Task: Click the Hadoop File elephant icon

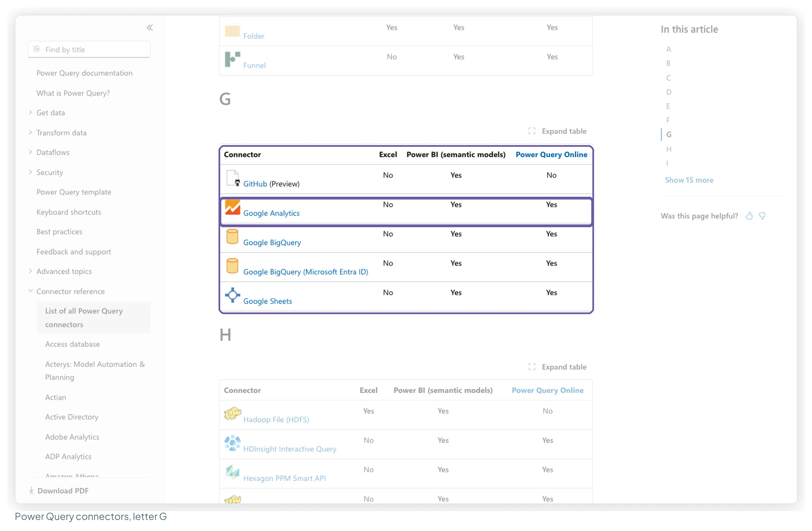Action: pyautogui.click(x=233, y=414)
